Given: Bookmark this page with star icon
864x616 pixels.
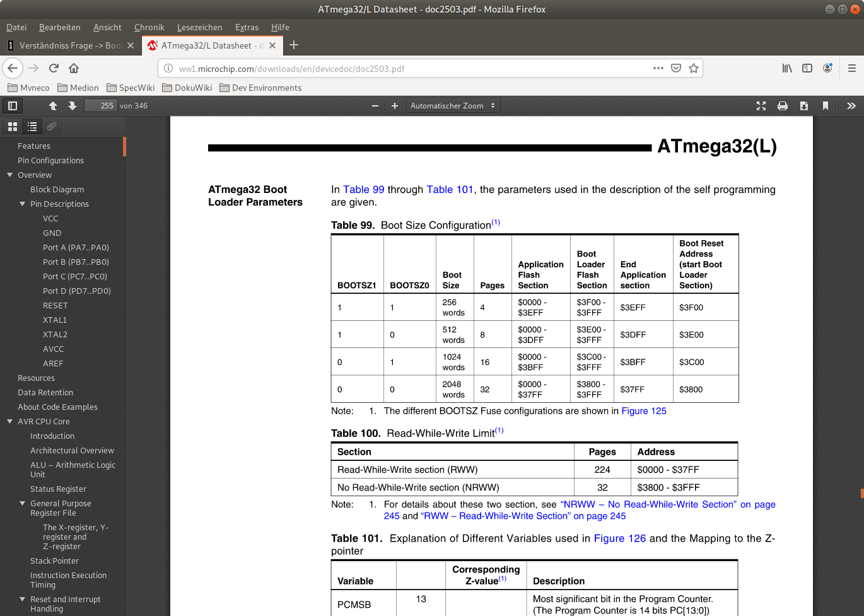Looking at the screenshot, I should (x=694, y=68).
